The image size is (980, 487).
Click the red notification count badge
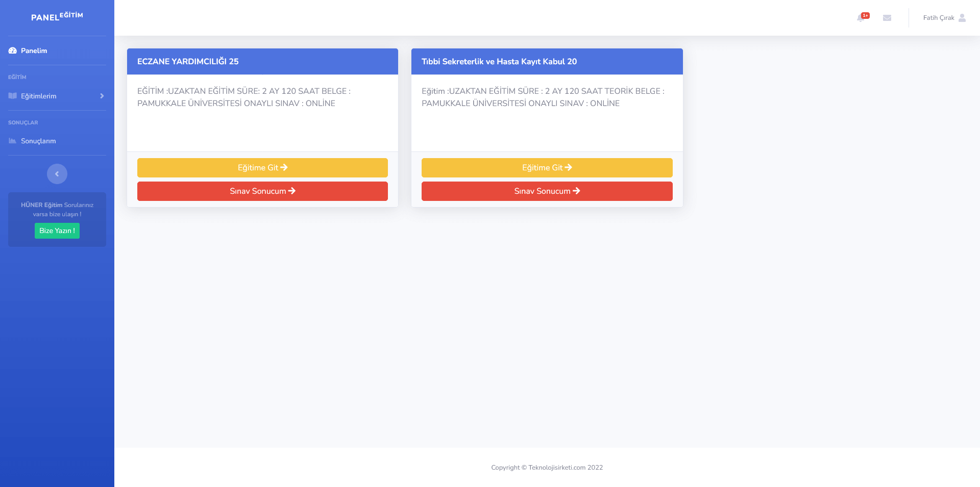(866, 15)
